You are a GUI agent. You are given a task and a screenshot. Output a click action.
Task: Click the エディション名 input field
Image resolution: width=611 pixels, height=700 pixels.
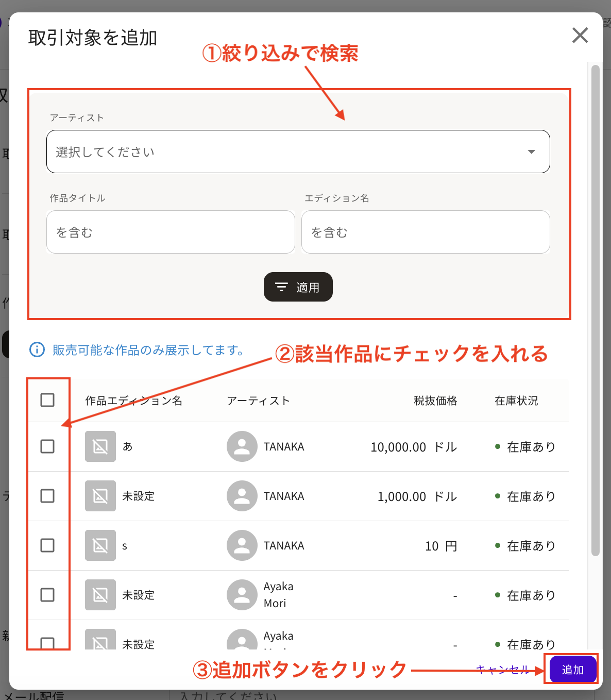(x=426, y=232)
